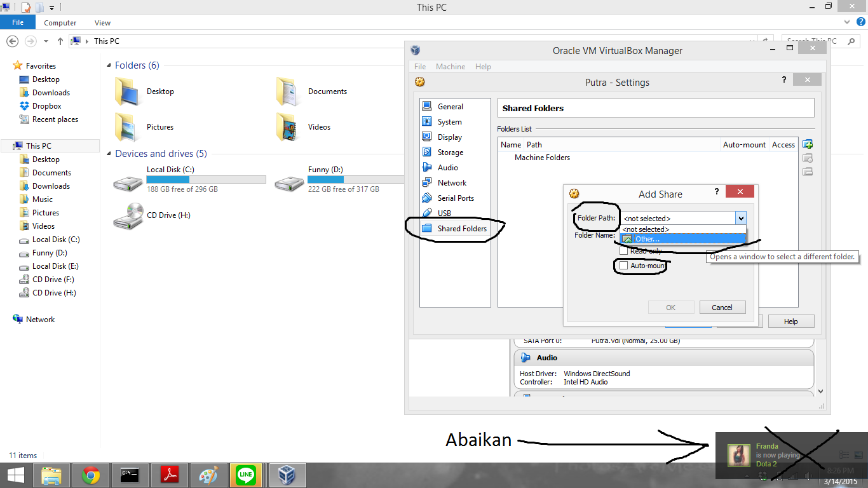Image resolution: width=868 pixels, height=488 pixels.
Task: Click the Explorer address bar path
Action: (107, 41)
